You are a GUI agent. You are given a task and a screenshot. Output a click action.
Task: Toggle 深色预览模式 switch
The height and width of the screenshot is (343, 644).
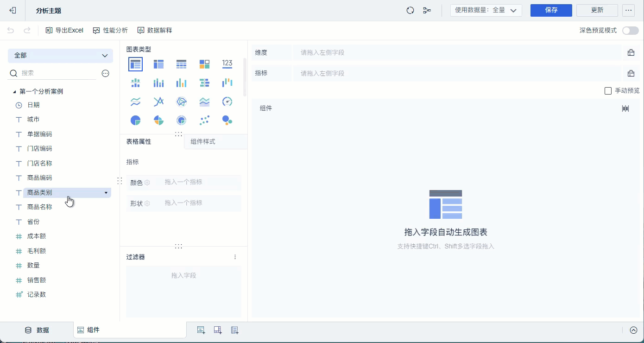tap(630, 31)
